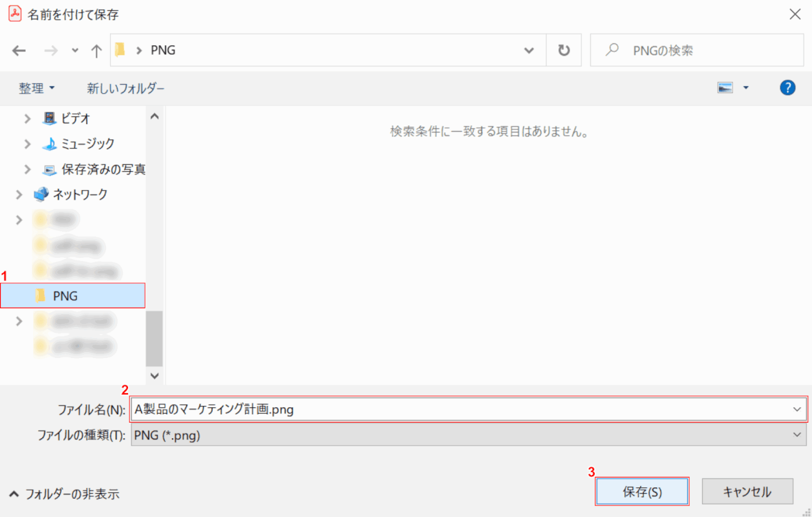Select ミュージック in the navigation pane
This screenshot has height=517, width=812.
click(x=88, y=143)
